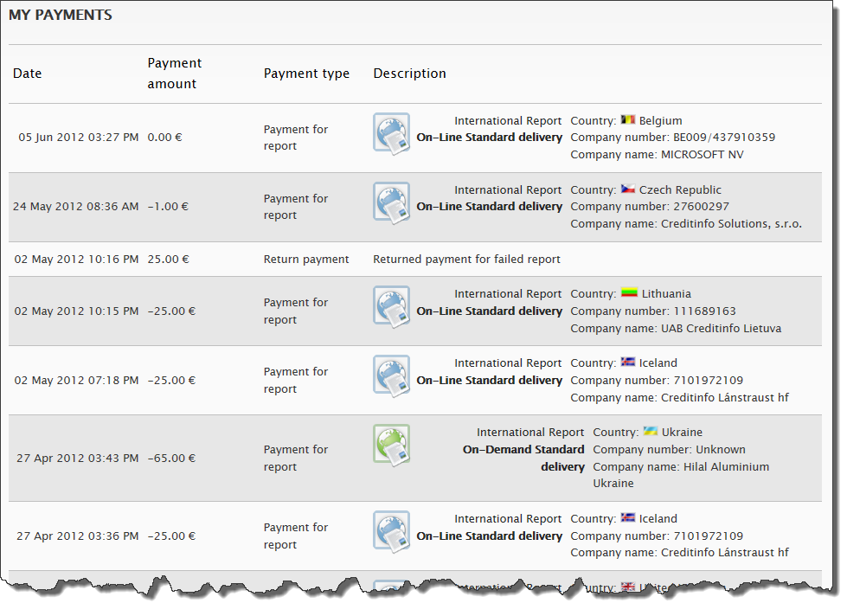Click the report icon in the 27 Apr 03:36 PM row
The image size is (847, 616).
[x=391, y=531]
